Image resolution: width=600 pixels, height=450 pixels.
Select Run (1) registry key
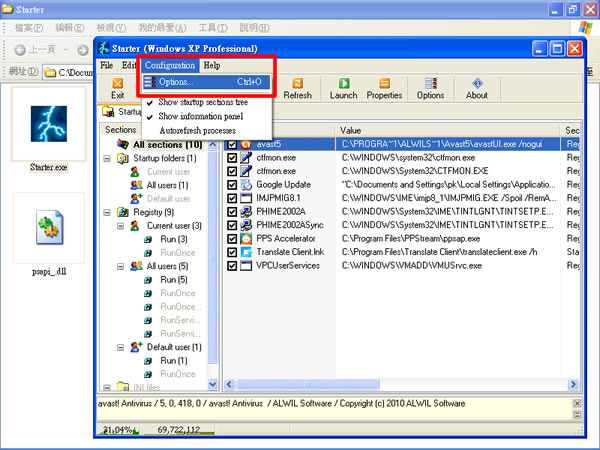point(174,360)
